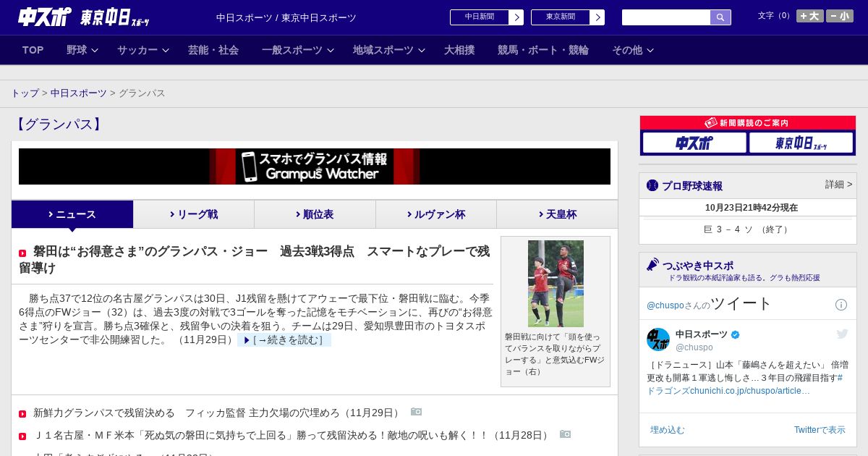The height and width of the screenshot is (456, 868).
Task: Click the 続きを読む link
Action: tap(284, 340)
